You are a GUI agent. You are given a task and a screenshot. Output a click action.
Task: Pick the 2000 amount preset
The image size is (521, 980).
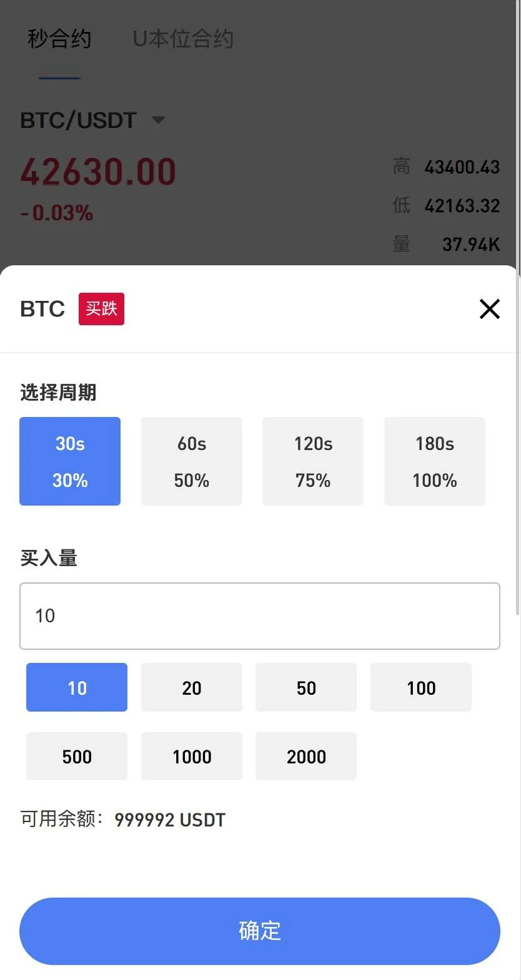306,756
